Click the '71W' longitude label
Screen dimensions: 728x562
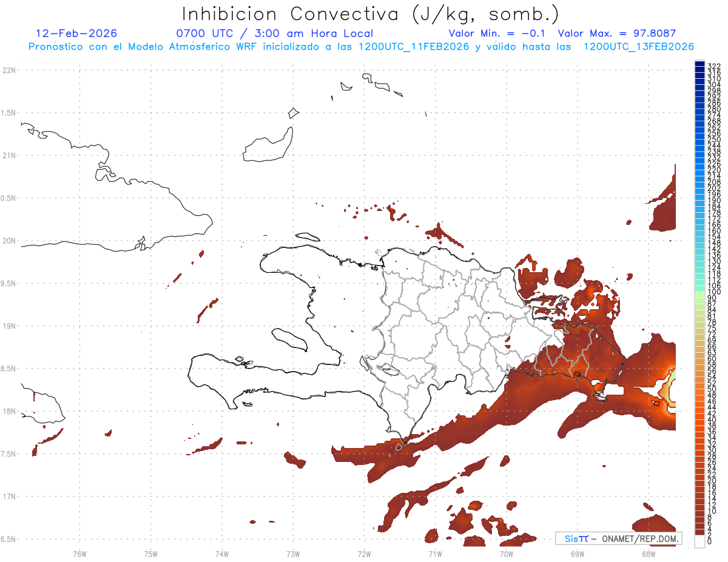(x=435, y=554)
